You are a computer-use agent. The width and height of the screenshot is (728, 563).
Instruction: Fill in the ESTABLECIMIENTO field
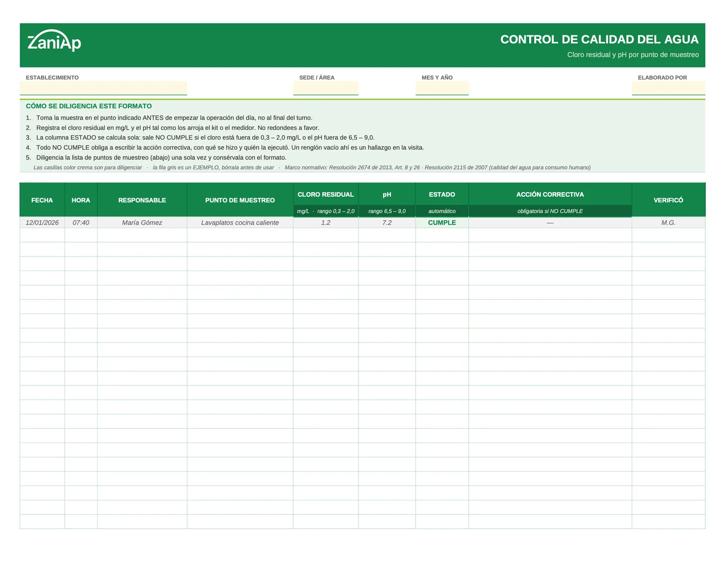coord(103,88)
